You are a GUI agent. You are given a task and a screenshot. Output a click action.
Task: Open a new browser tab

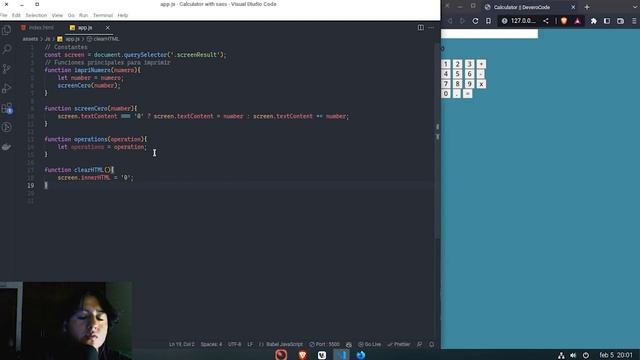[587, 7]
